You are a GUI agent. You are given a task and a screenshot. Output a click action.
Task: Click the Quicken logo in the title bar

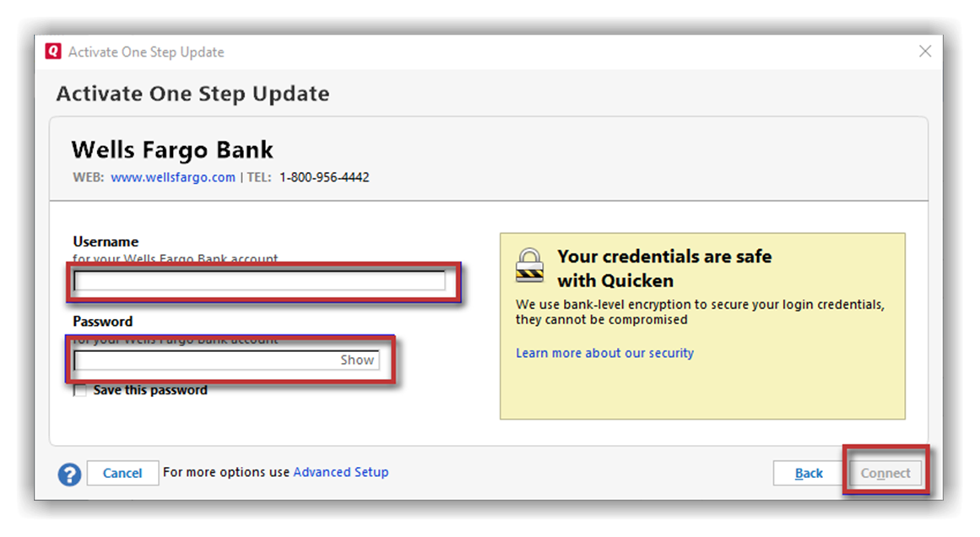point(54,52)
